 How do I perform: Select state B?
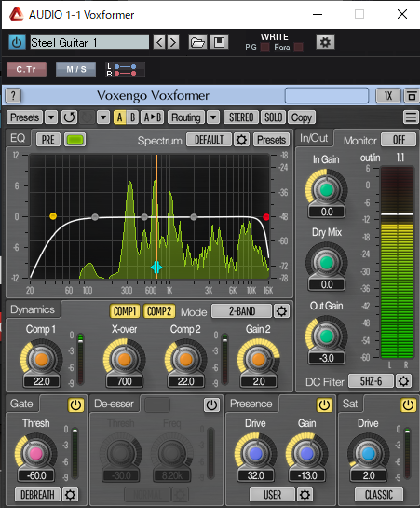132,117
